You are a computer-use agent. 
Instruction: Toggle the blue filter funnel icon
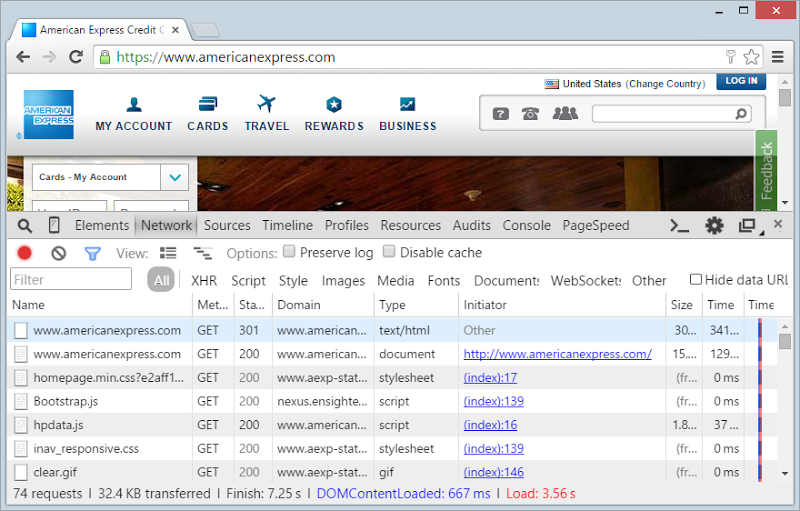tap(92, 253)
